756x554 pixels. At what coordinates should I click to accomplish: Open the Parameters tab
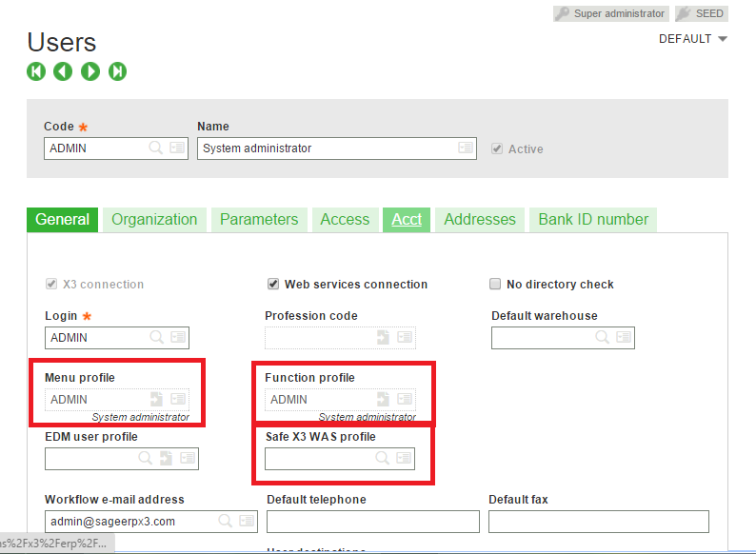tap(259, 220)
